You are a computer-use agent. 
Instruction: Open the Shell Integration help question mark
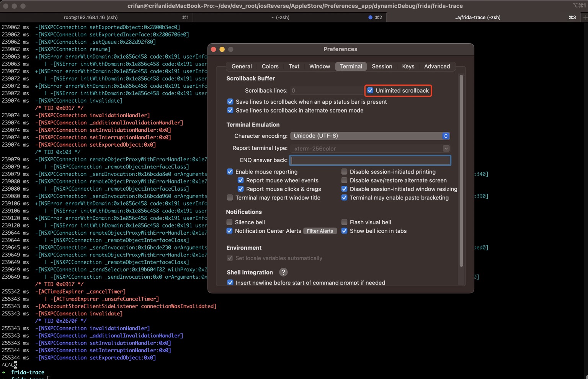(283, 272)
